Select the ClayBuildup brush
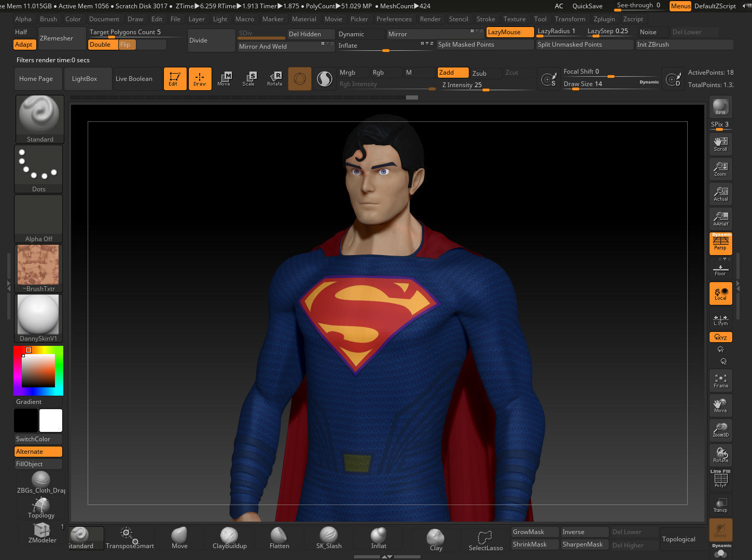 click(229, 538)
